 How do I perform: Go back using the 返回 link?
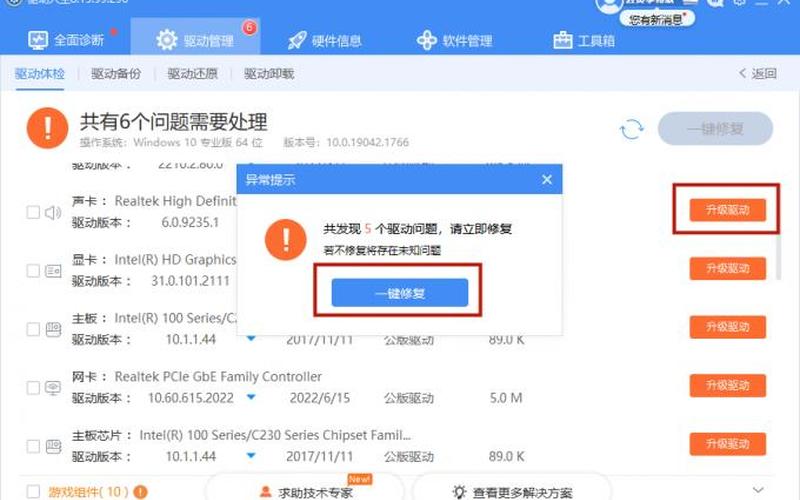[x=757, y=73]
